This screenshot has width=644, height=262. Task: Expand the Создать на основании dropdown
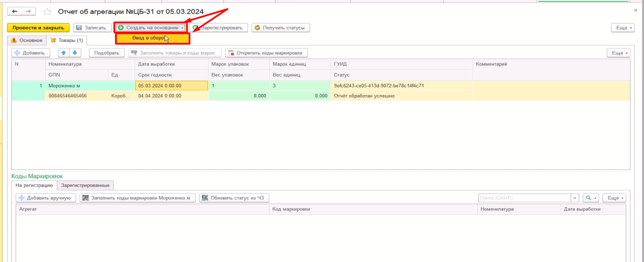pos(151,28)
